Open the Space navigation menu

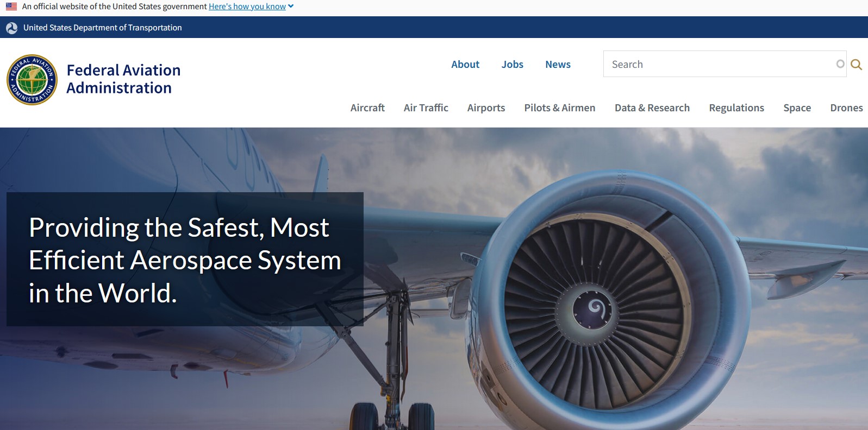(x=797, y=108)
